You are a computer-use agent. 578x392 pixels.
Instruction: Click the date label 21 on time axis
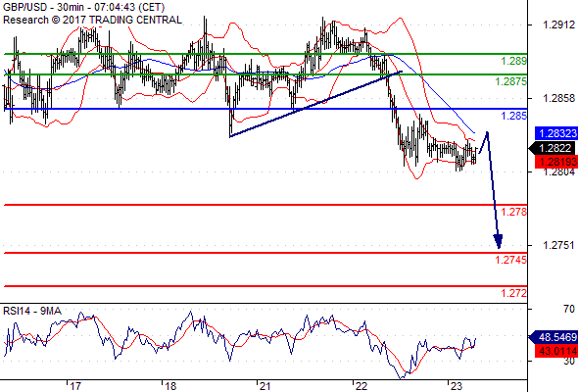(x=265, y=386)
